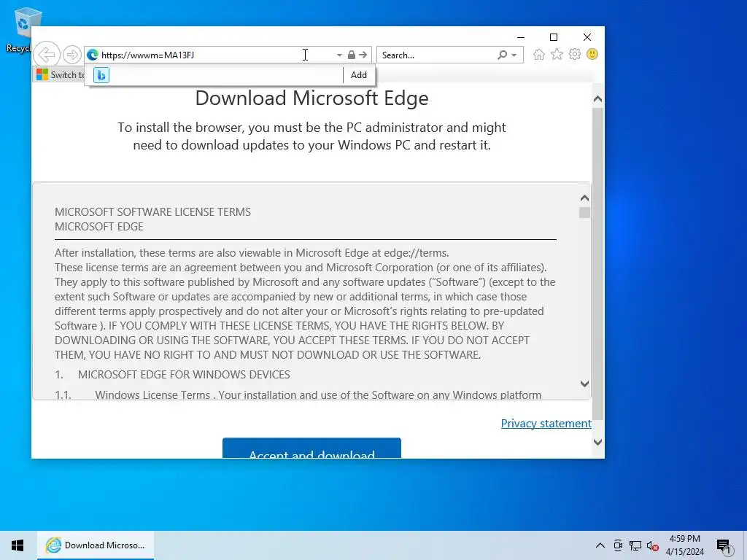Click the Accept and download button

point(311,448)
